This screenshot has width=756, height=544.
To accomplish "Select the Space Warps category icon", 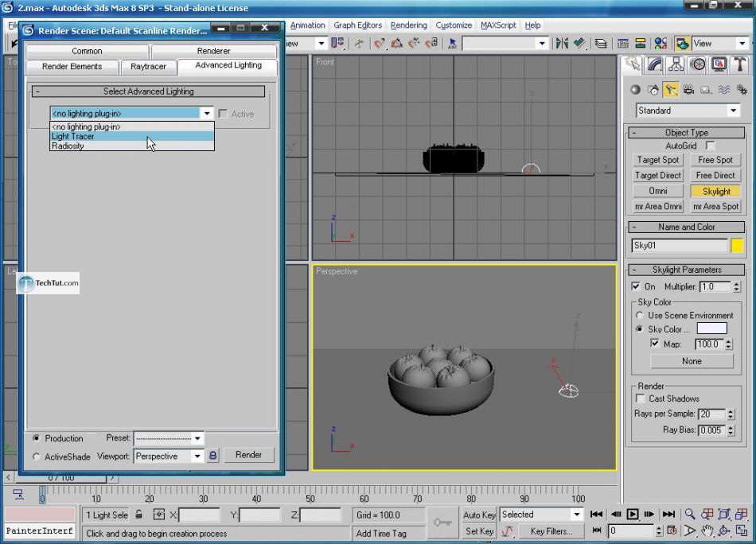I will click(723, 90).
